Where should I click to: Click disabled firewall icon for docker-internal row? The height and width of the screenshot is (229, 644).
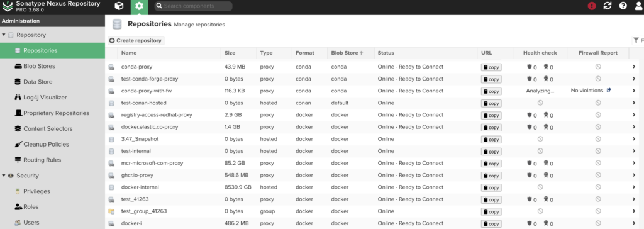[x=598, y=187]
